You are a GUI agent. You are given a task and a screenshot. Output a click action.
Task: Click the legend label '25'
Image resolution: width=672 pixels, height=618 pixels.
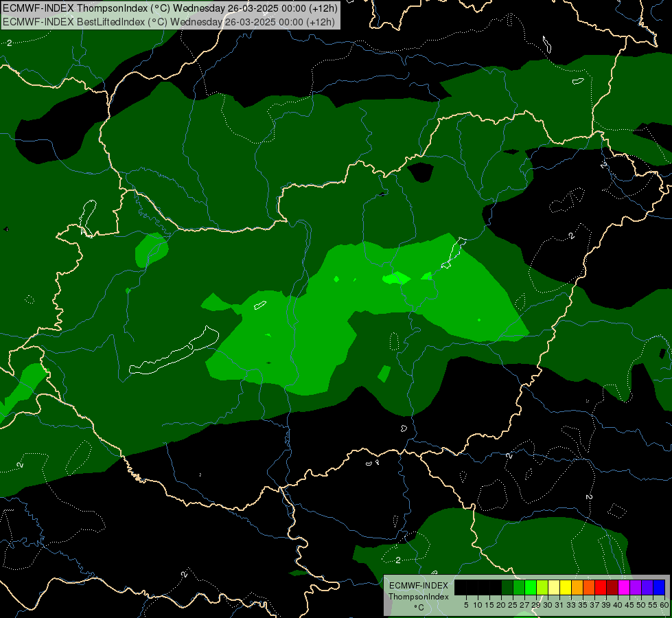[513, 605]
